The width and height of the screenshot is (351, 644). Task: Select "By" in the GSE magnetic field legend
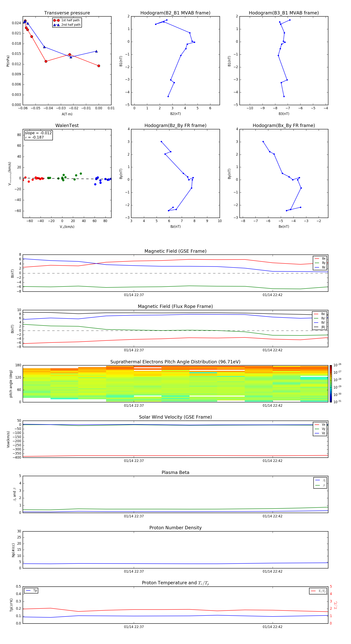(x=320, y=263)
